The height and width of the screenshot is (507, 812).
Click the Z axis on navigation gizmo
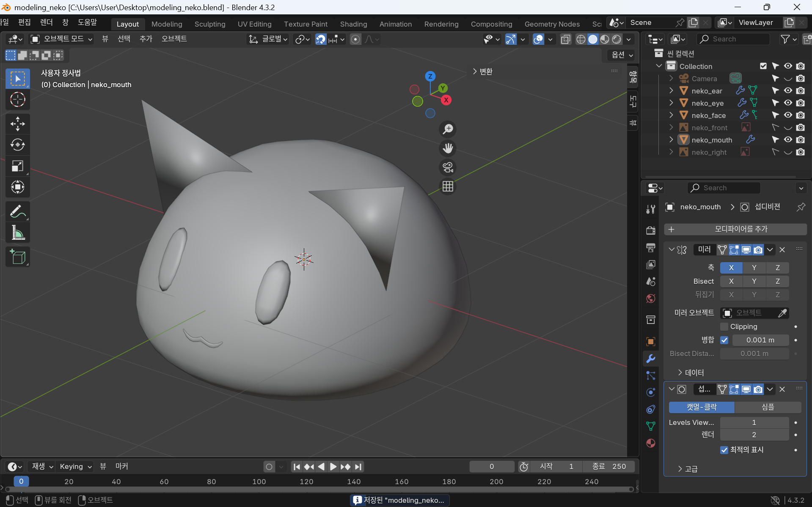tap(430, 76)
